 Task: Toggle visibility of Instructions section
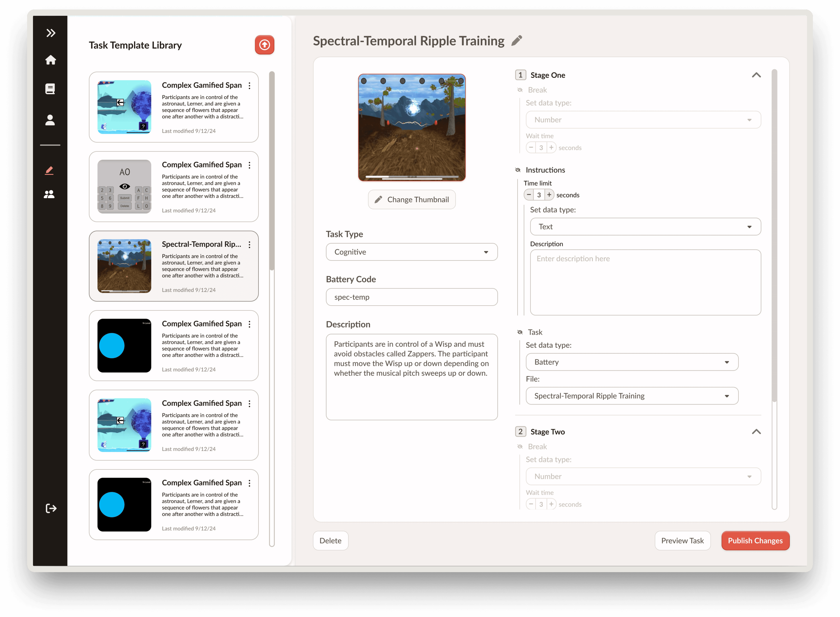click(517, 170)
